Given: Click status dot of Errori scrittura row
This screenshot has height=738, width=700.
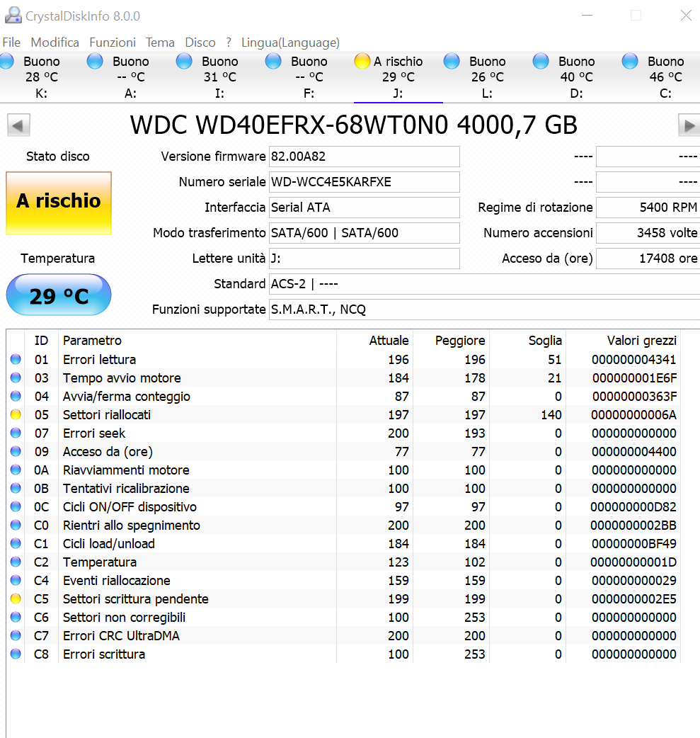Looking at the screenshot, I should [x=16, y=654].
